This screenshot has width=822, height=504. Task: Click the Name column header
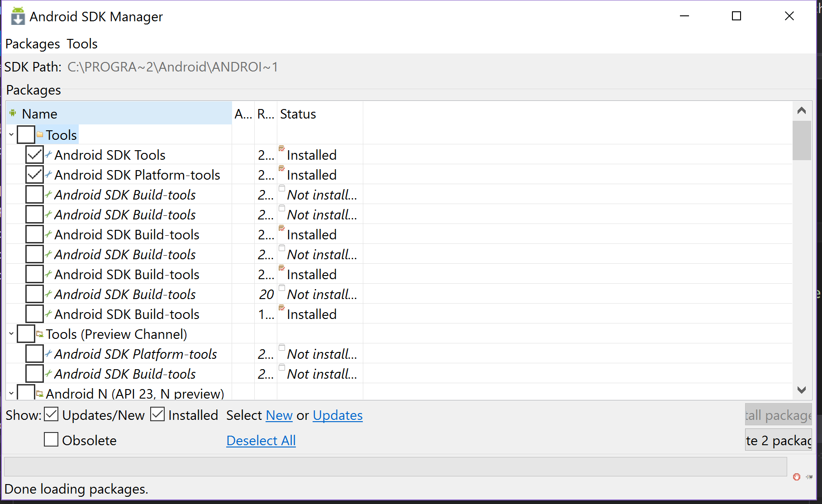119,113
